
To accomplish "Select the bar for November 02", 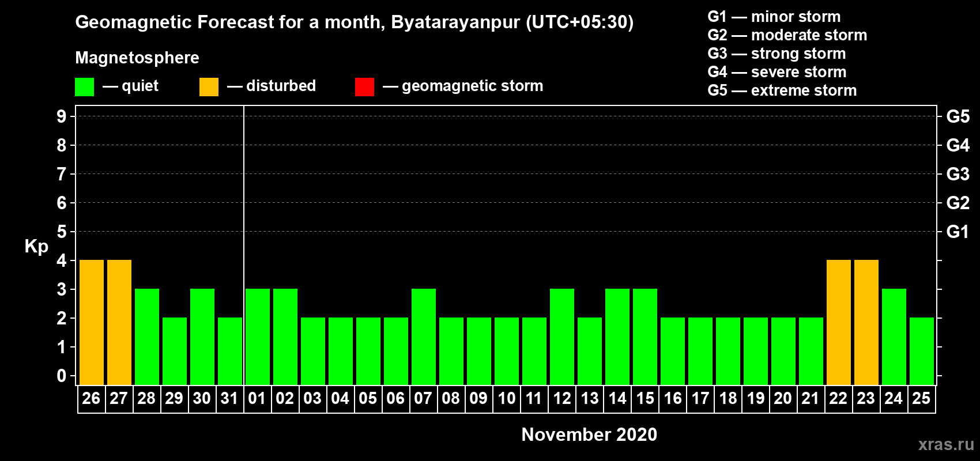I will click(285, 337).
